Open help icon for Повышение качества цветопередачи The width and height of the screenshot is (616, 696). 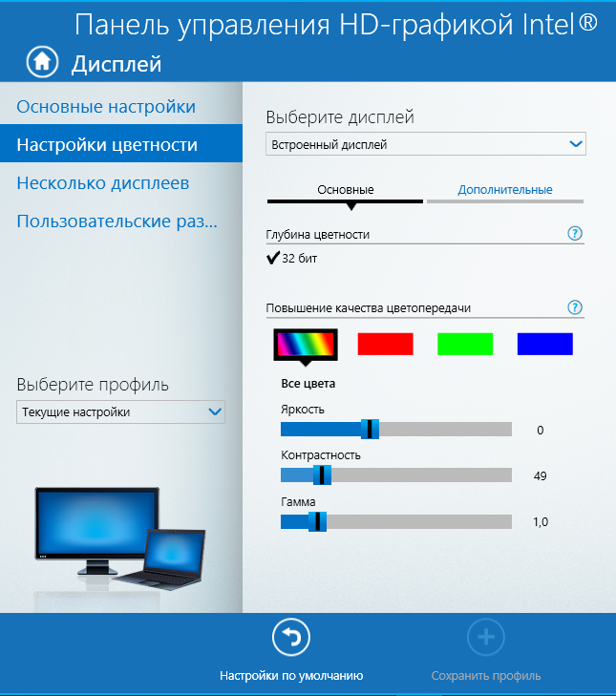(574, 307)
